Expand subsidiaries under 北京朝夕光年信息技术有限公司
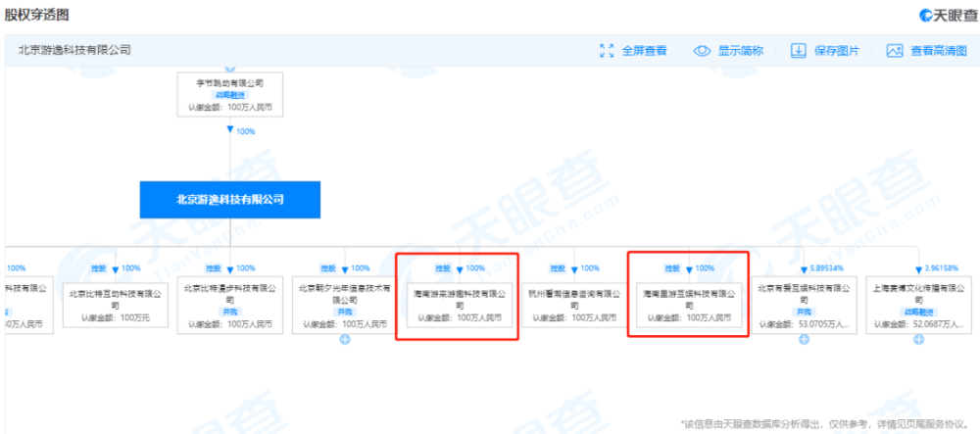The height and width of the screenshot is (434, 980). (x=345, y=340)
